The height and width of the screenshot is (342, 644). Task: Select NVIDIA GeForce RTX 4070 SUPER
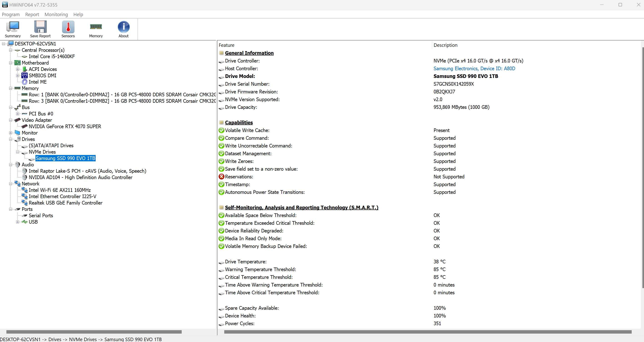click(65, 126)
